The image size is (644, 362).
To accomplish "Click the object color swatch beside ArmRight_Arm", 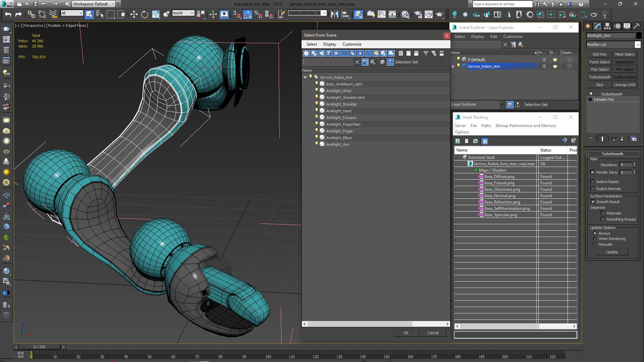I will [639, 36].
